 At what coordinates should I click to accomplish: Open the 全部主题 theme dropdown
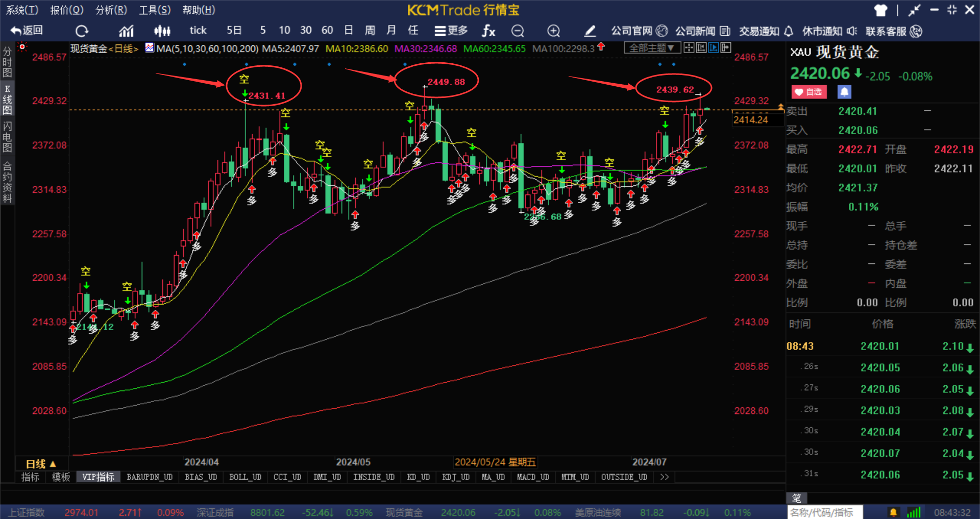pyautogui.click(x=652, y=48)
